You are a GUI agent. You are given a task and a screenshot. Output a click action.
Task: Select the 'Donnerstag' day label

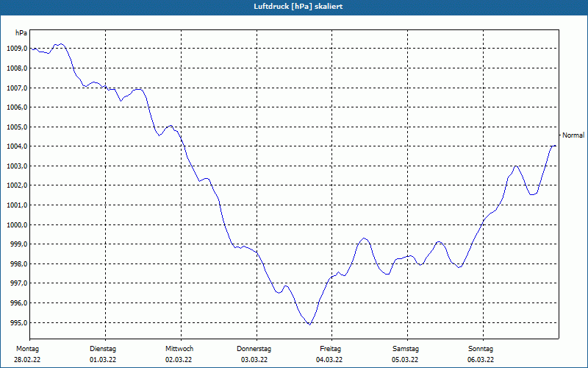254,349
